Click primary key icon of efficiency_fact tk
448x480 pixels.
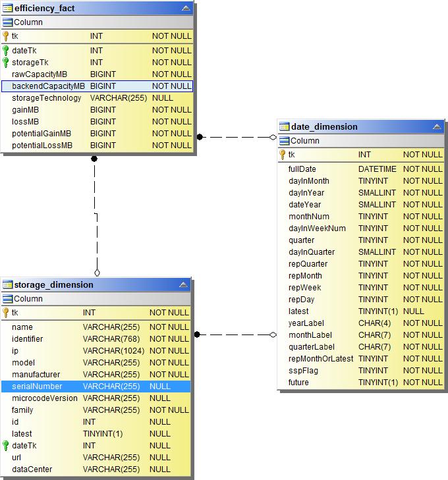click(5, 36)
